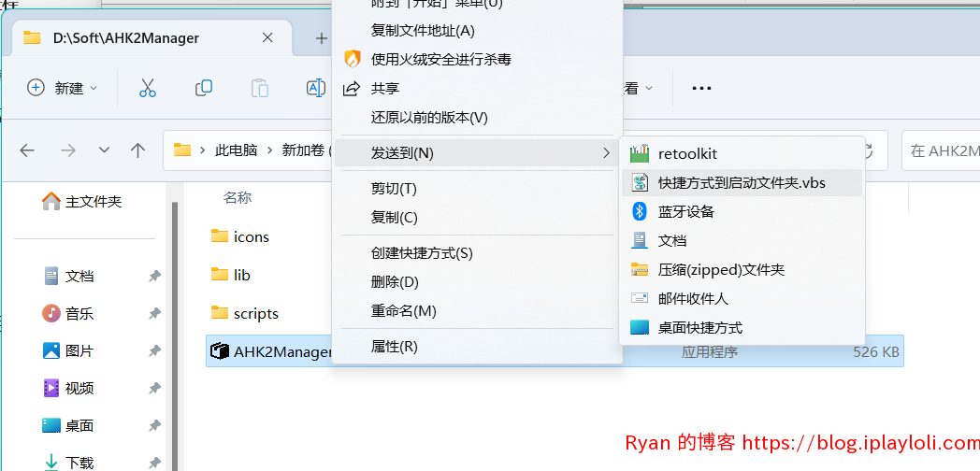980x471 pixels.
Task: Click 共享 in the context menu
Action: (477, 89)
